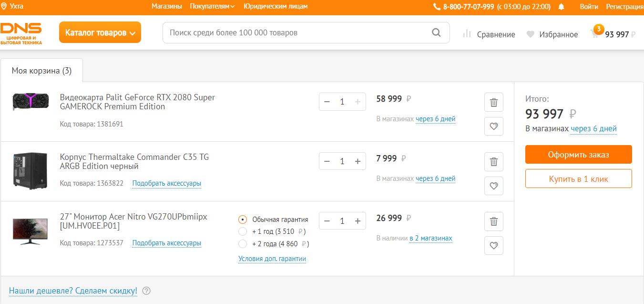Open the shopping cart icon with badge 3
Image resolution: width=644 pixels, height=304 pixels.
tap(594, 33)
